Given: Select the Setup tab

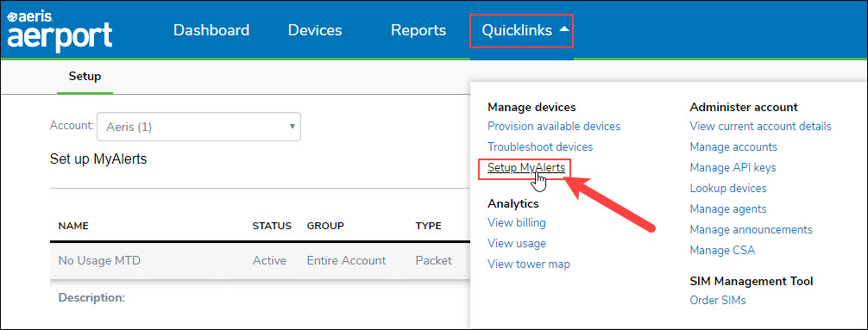Looking at the screenshot, I should click(85, 77).
